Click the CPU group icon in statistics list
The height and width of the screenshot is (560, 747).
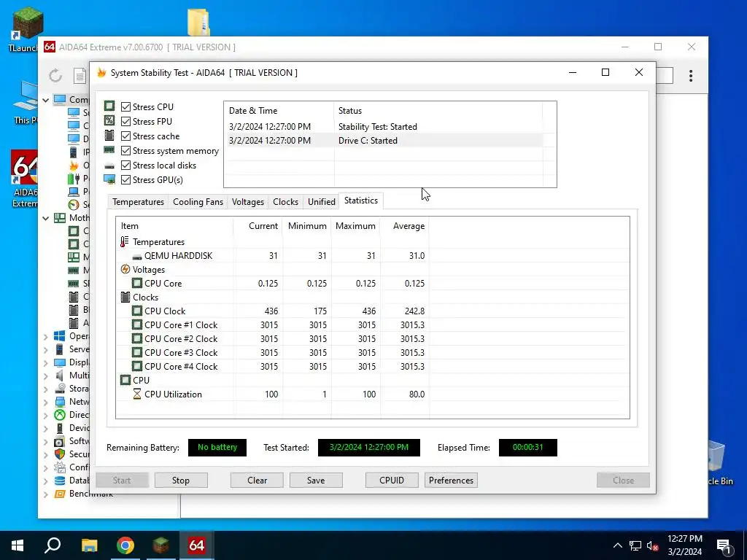pyautogui.click(x=125, y=380)
